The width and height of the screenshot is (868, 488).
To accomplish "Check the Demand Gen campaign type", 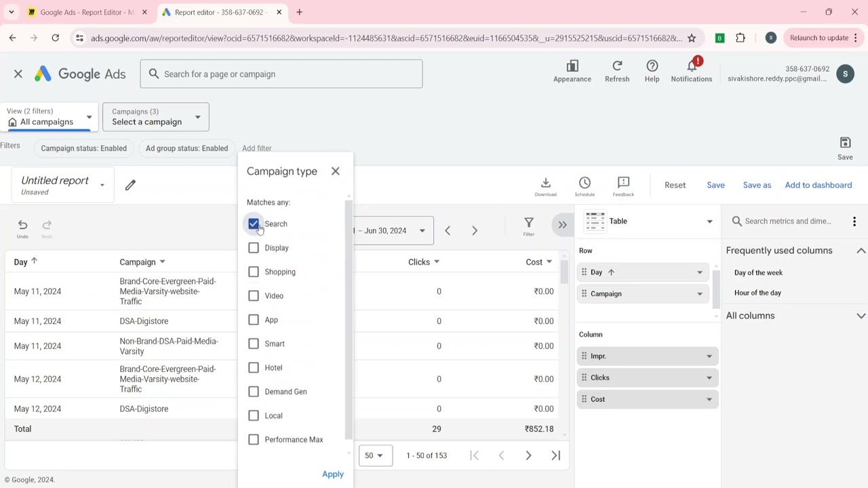I will [x=254, y=392].
